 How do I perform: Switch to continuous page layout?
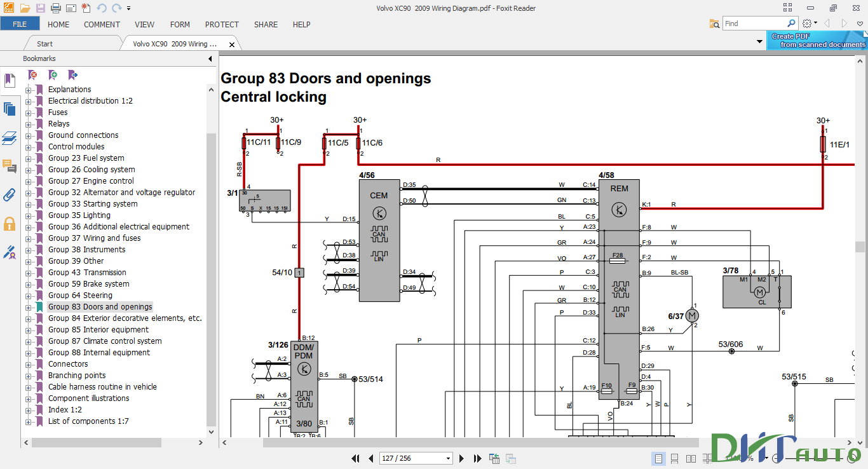[x=675, y=458]
